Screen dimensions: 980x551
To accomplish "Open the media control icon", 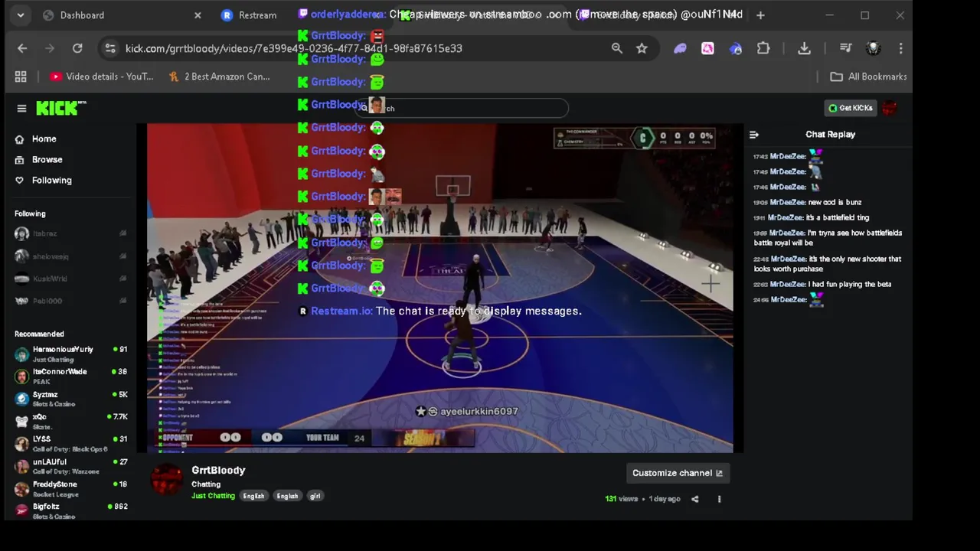I will 845,48.
